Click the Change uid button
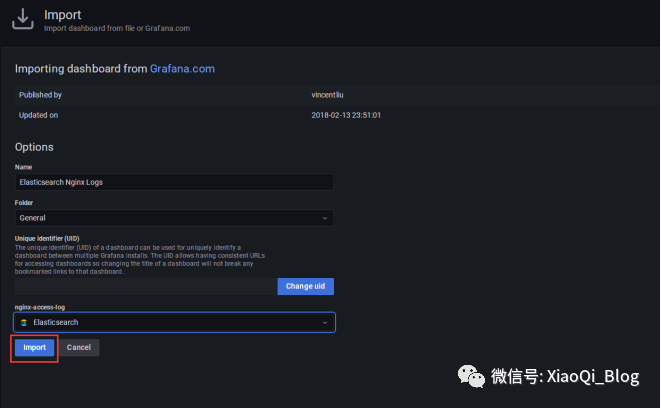 point(306,286)
